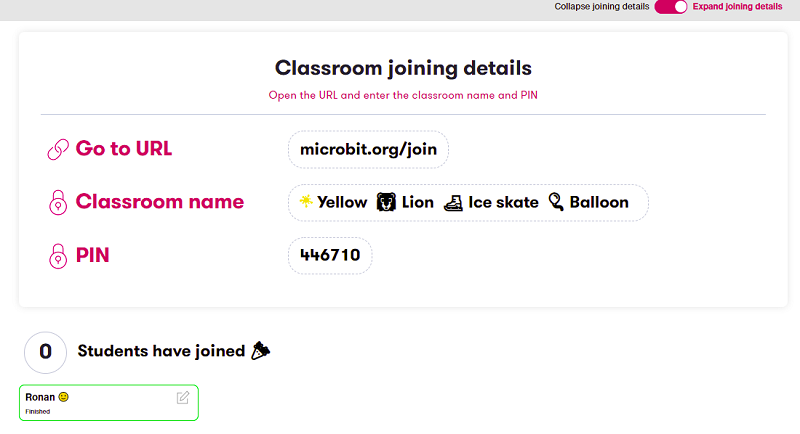Click the Finished status under Ronan
This screenshot has height=434, width=800.
(x=36, y=411)
